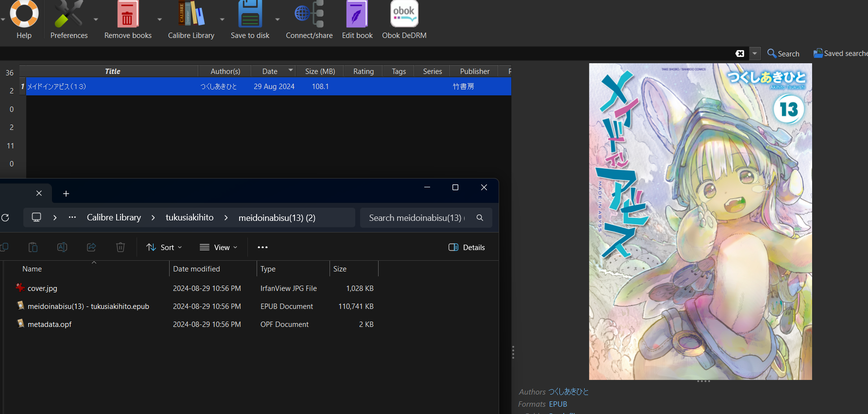Open the Saved searches menu
This screenshot has height=414, width=868.
[840, 54]
